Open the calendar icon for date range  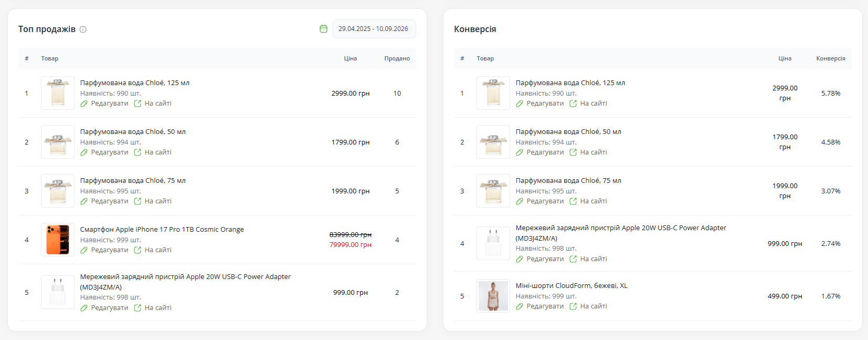tap(324, 29)
